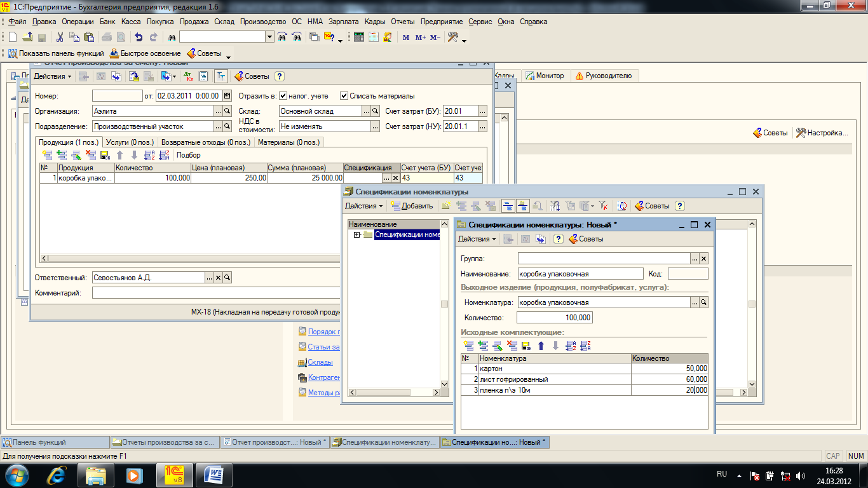Viewport: 868px width, 488px height.
Task: Click calendar picker next to date 02.03.2011
Action: [227, 96]
